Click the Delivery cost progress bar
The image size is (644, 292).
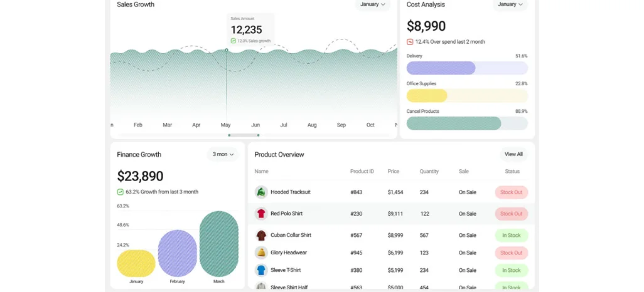467,68
